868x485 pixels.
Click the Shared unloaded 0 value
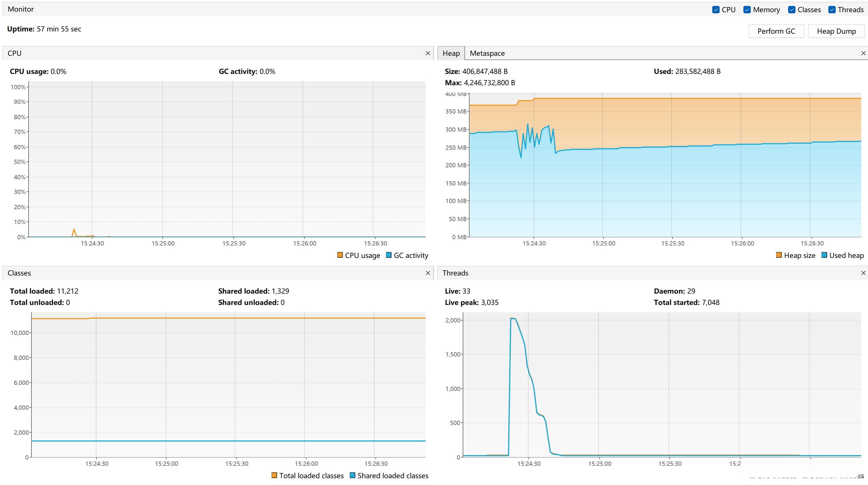coord(282,302)
